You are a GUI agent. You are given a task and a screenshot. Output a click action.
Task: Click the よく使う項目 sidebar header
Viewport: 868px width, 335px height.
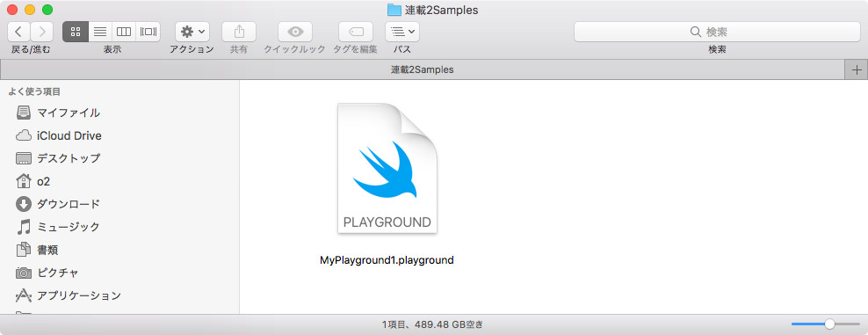point(34,92)
